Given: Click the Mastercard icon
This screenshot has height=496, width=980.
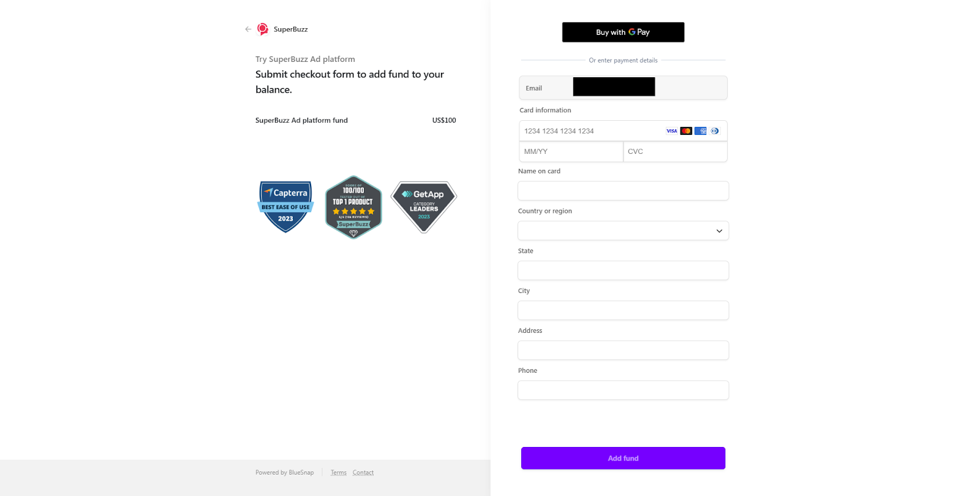Looking at the screenshot, I should 686,131.
